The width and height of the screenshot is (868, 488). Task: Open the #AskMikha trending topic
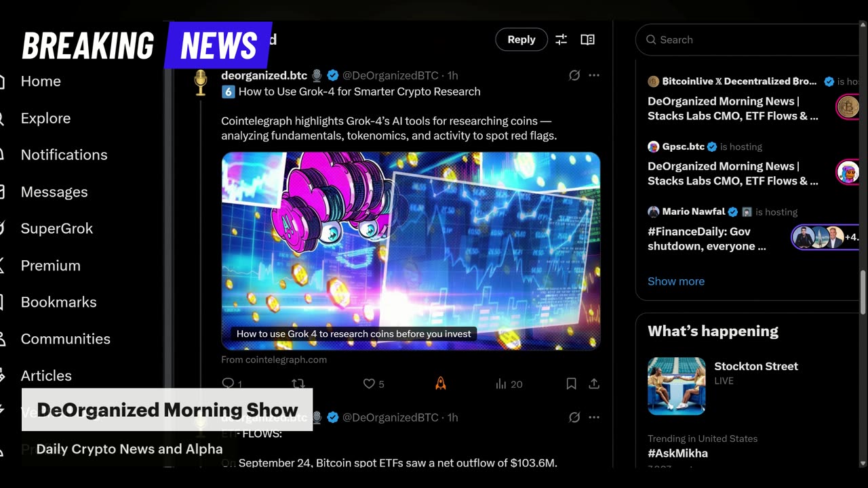[x=677, y=453]
